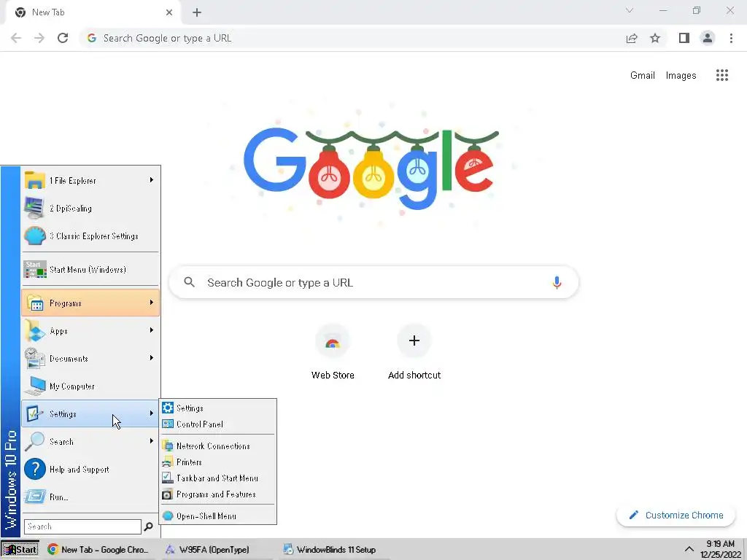Image resolution: width=747 pixels, height=560 pixels.
Task: Click the Programs and Features icon
Action: 168,494
